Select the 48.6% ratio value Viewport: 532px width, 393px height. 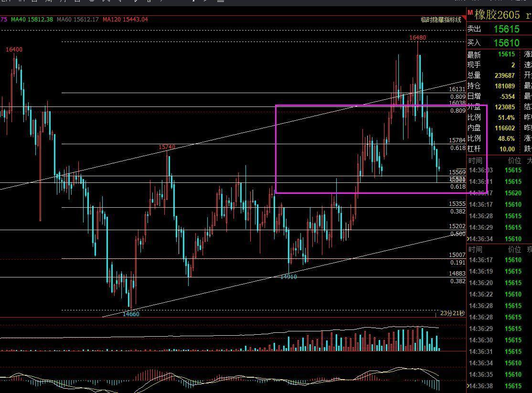pos(506,138)
